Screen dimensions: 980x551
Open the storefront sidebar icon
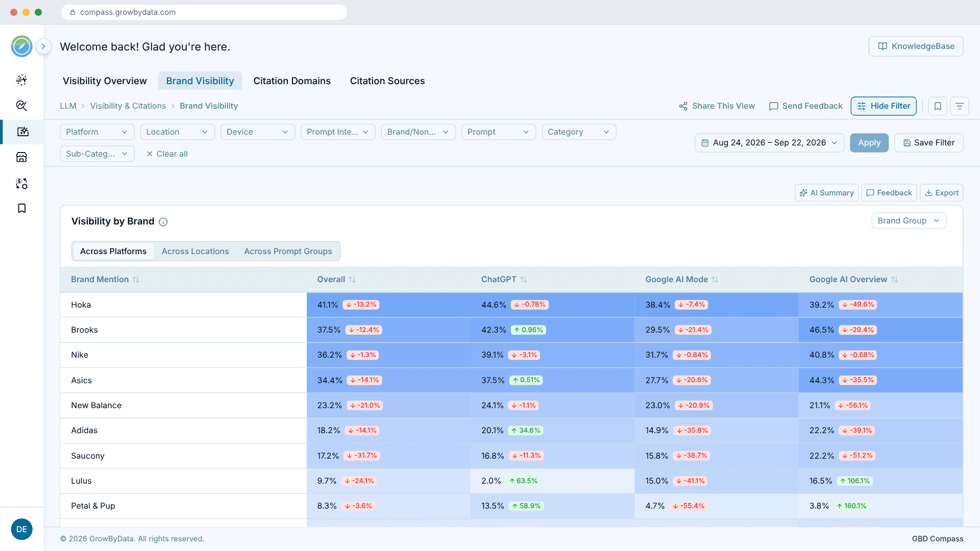(21, 157)
